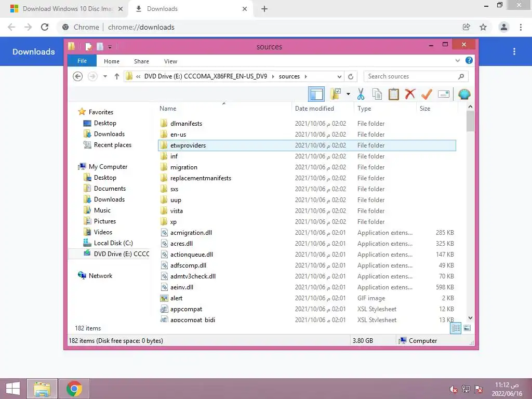Image resolution: width=532 pixels, height=399 pixels.
Task: Click the Explorer Forward arrow button
Action: [x=92, y=76]
